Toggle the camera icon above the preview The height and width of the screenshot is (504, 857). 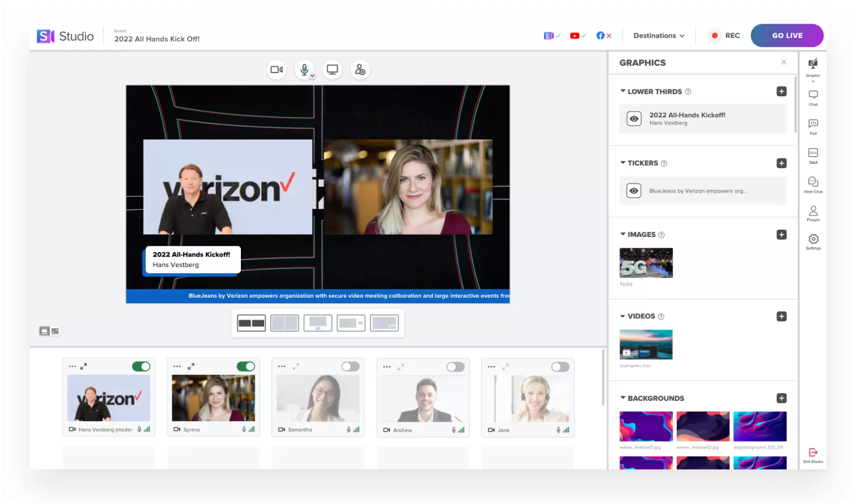point(276,70)
